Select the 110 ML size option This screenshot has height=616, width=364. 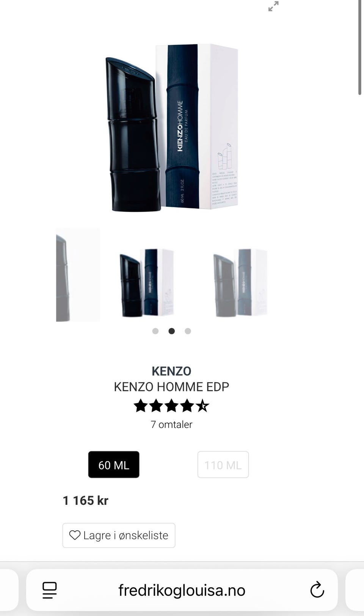[x=223, y=465]
